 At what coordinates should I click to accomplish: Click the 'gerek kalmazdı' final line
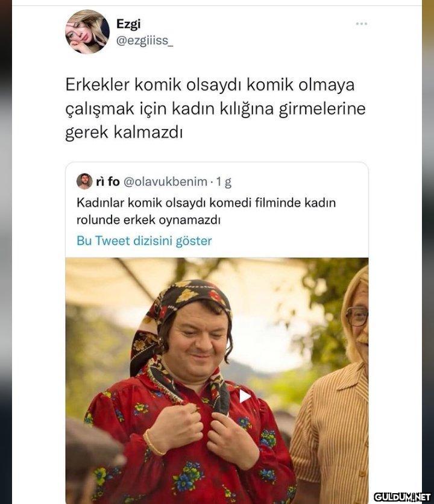pyautogui.click(x=124, y=132)
